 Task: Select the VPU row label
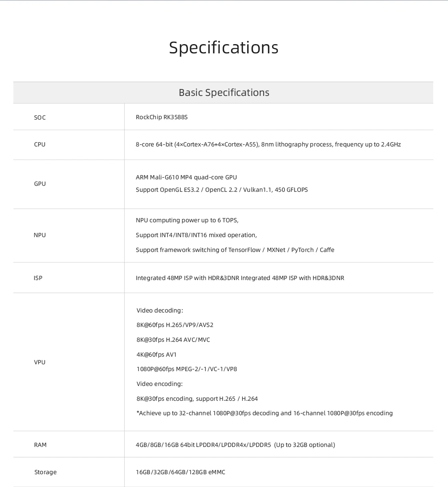point(40,362)
